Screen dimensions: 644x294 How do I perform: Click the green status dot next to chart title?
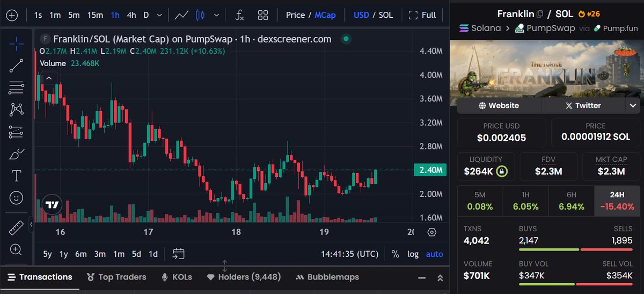[x=346, y=39]
